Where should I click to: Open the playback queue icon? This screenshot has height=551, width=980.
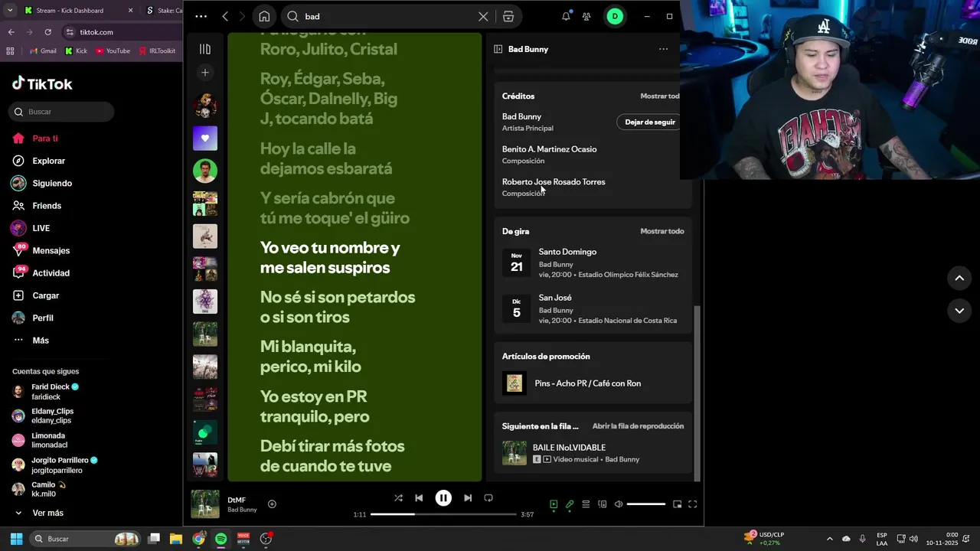pos(586,504)
